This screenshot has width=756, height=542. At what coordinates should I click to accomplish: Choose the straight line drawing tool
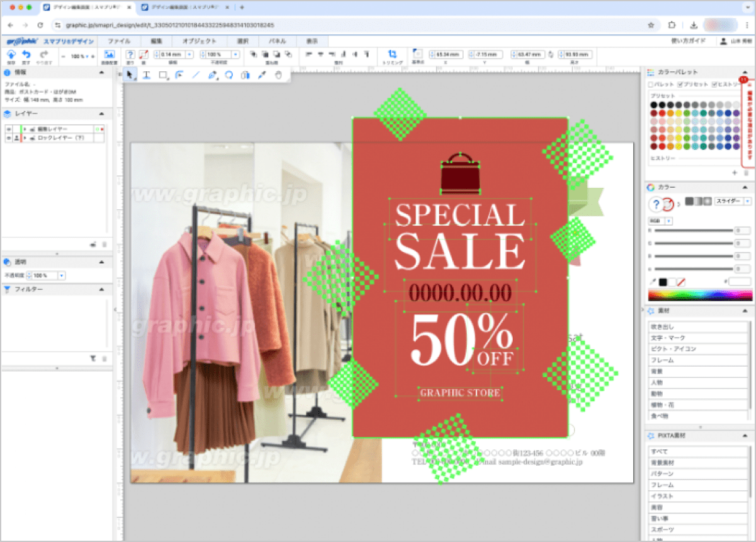click(195, 75)
